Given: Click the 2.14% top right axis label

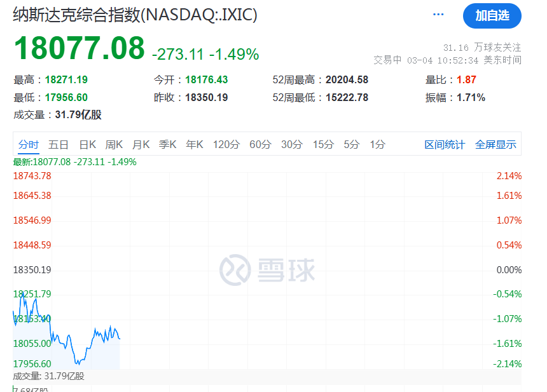Looking at the screenshot, I should [509, 176].
